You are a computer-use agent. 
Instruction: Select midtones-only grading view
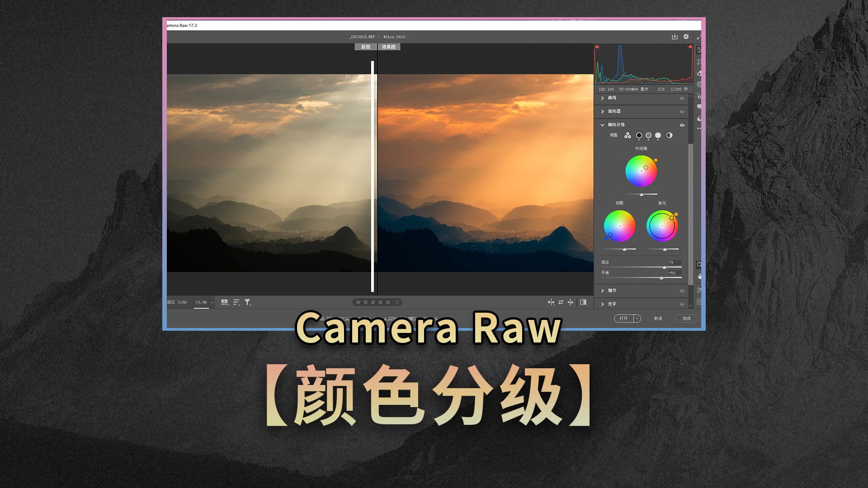(x=648, y=136)
